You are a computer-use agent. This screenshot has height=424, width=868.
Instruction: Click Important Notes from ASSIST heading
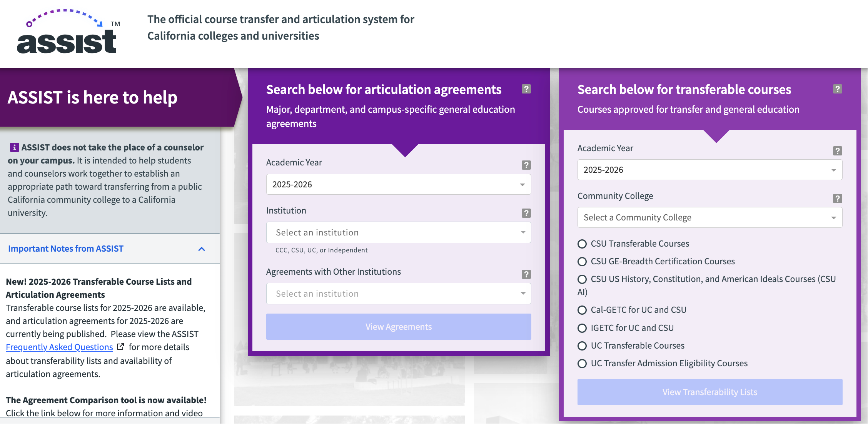(x=66, y=249)
